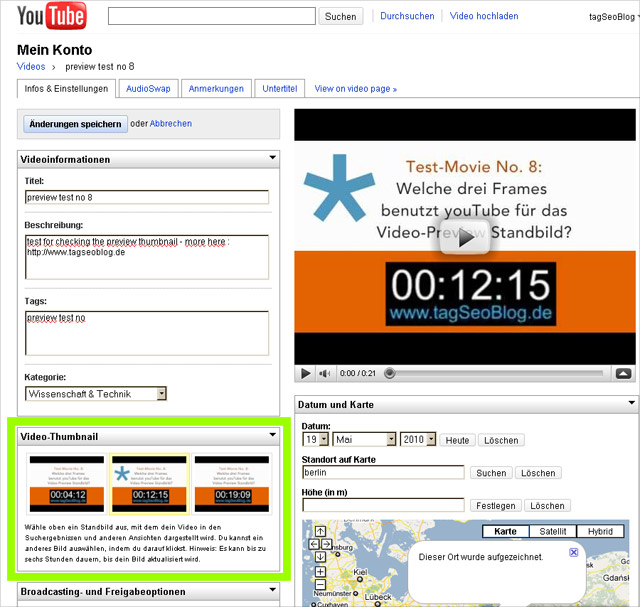Click the video progress slider handle
The width and height of the screenshot is (640, 607).
[389, 373]
